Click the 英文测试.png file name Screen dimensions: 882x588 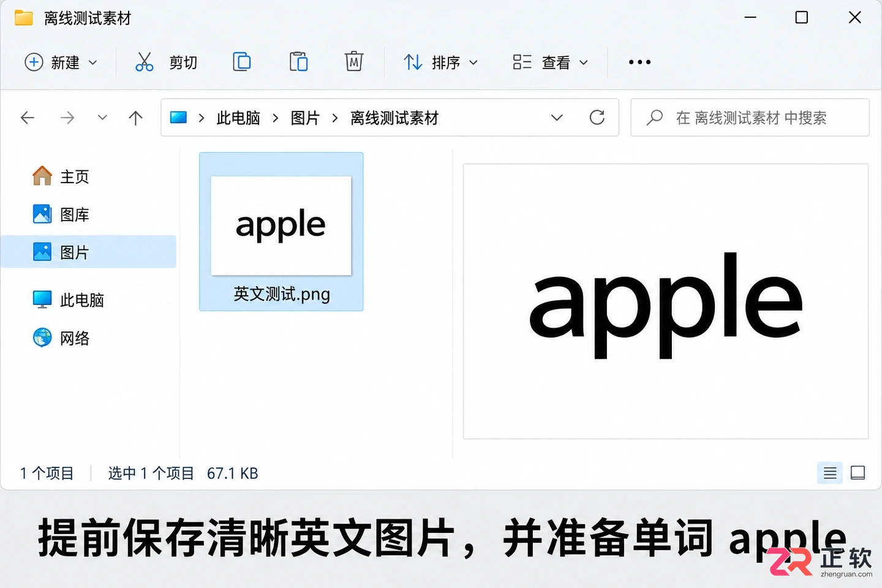[x=282, y=294]
